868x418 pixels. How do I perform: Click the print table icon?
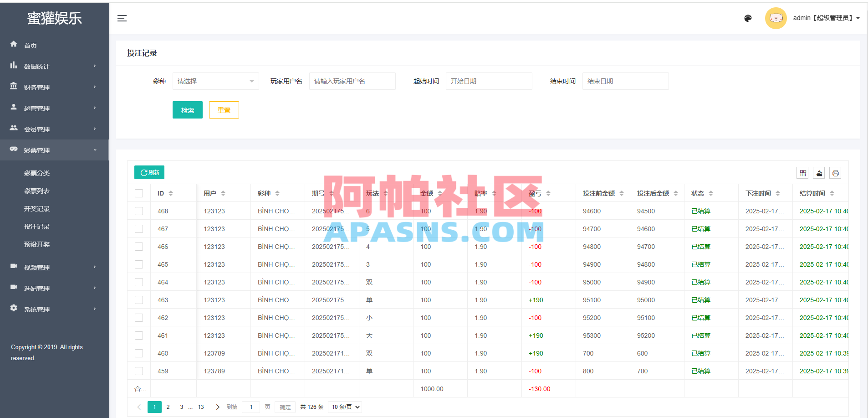pyautogui.click(x=835, y=173)
